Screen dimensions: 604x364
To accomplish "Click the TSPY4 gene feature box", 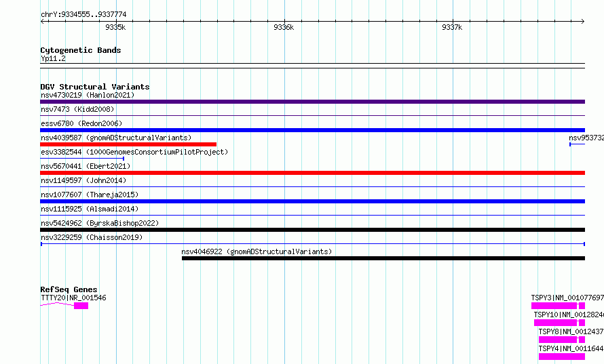I will click(562, 357).
